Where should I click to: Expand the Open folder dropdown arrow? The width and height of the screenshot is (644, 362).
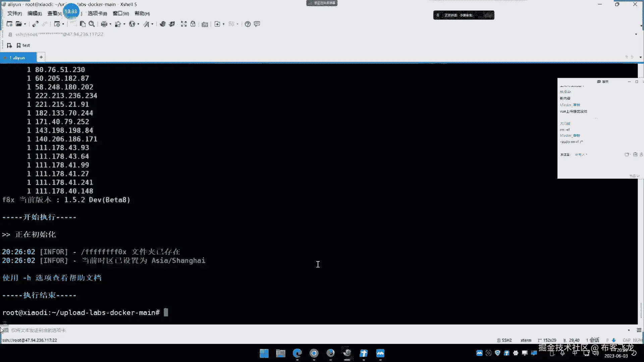25,24
